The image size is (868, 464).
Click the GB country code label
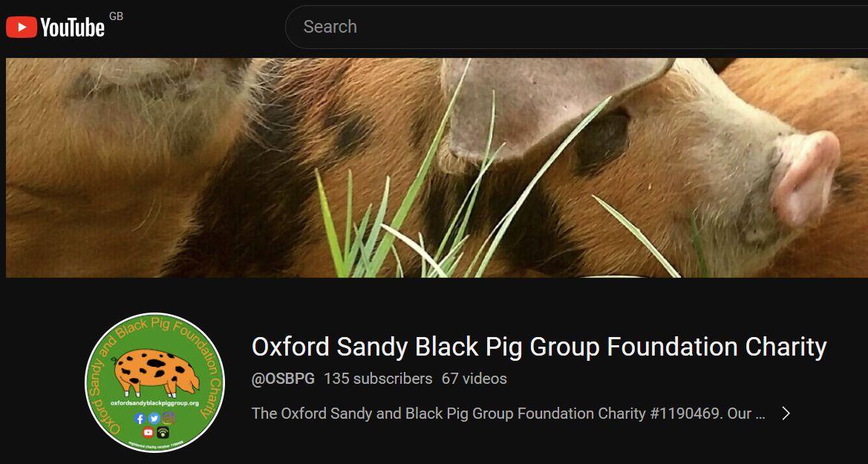[x=116, y=16]
